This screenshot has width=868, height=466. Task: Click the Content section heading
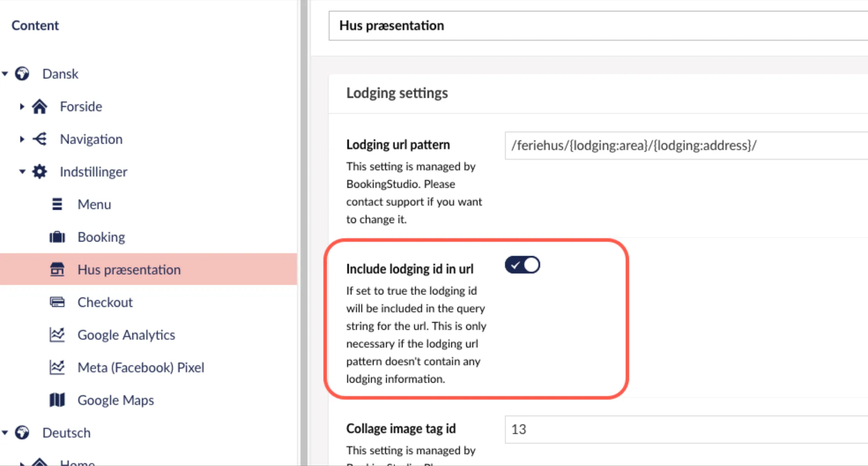[x=35, y=26]
